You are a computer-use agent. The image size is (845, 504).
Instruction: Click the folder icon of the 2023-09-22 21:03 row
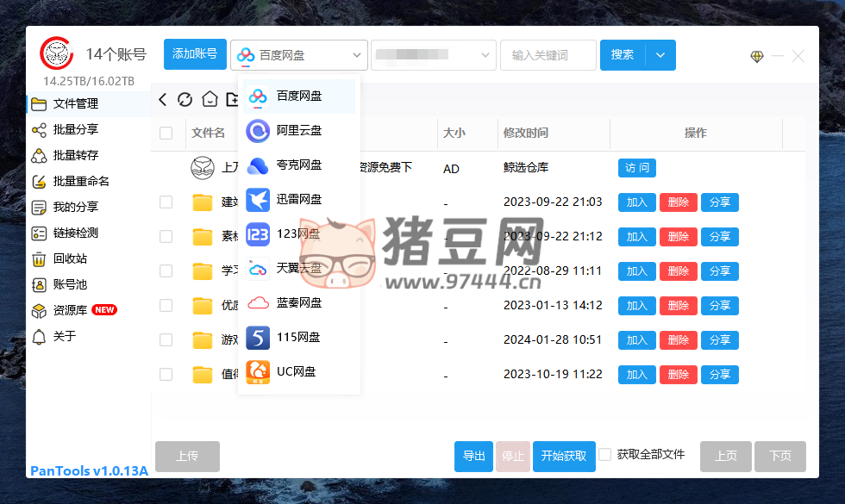coord(203,202)
